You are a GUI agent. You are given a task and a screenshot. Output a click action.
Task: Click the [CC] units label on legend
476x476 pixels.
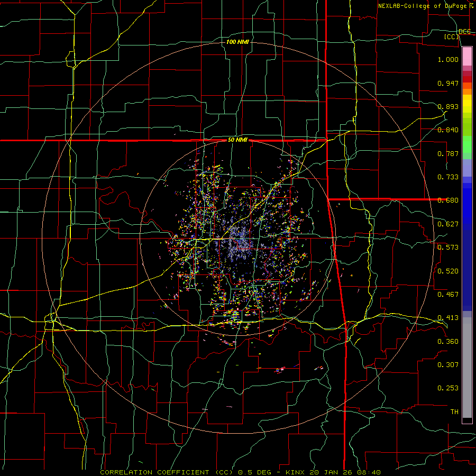click(x=452, y=37)
